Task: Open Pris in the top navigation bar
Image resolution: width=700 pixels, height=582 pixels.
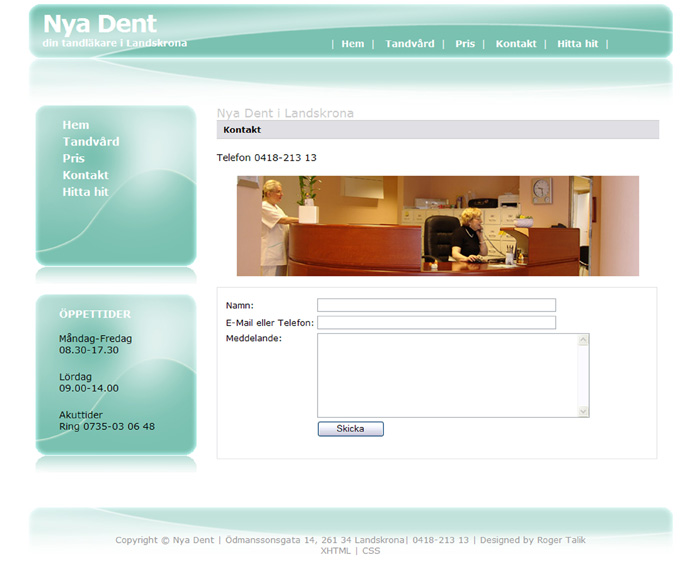Action: coord(465,44)
